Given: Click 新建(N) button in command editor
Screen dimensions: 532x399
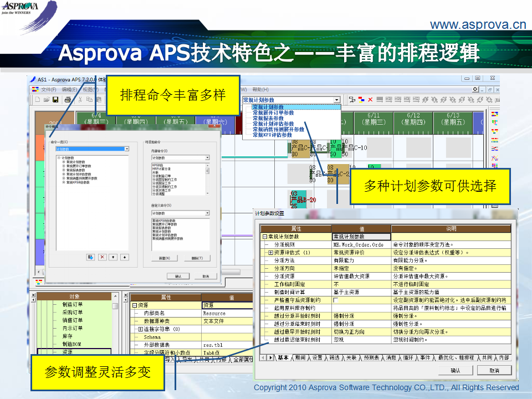Looking at the screenshot, I should (165, 258).
